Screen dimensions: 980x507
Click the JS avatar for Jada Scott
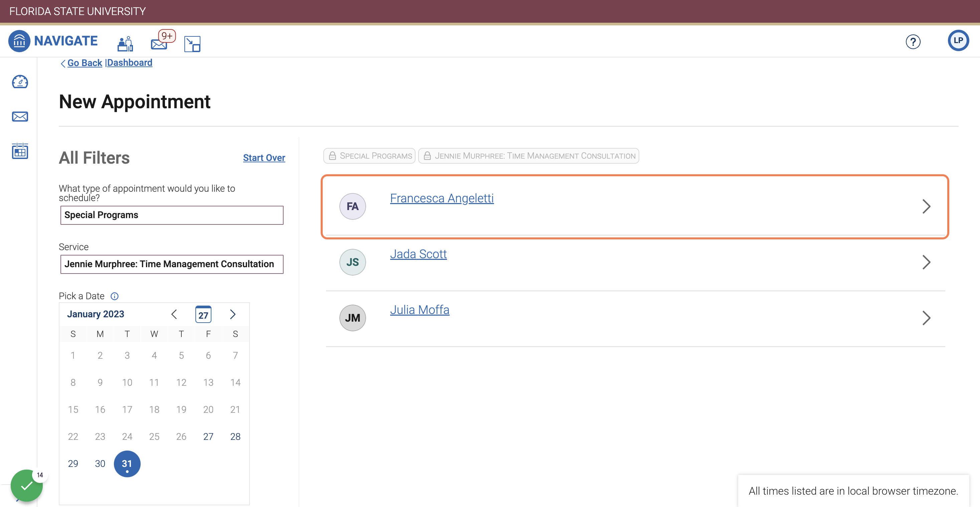pos(352,262)
